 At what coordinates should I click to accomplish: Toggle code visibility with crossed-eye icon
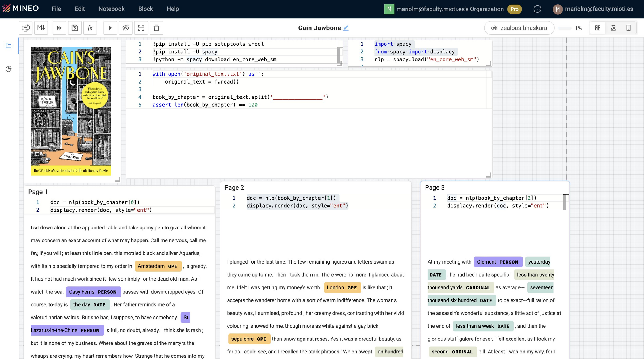point(125,28)
